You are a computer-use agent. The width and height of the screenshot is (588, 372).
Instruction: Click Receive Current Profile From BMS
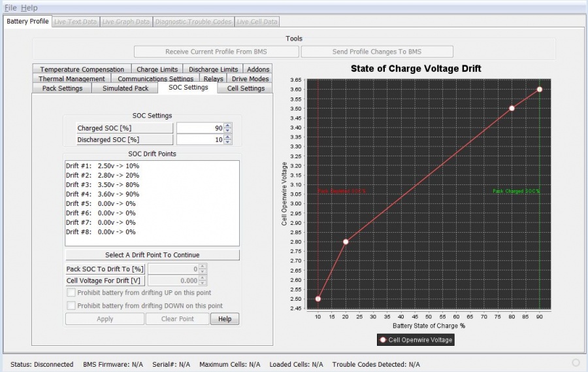pos(216,52)
